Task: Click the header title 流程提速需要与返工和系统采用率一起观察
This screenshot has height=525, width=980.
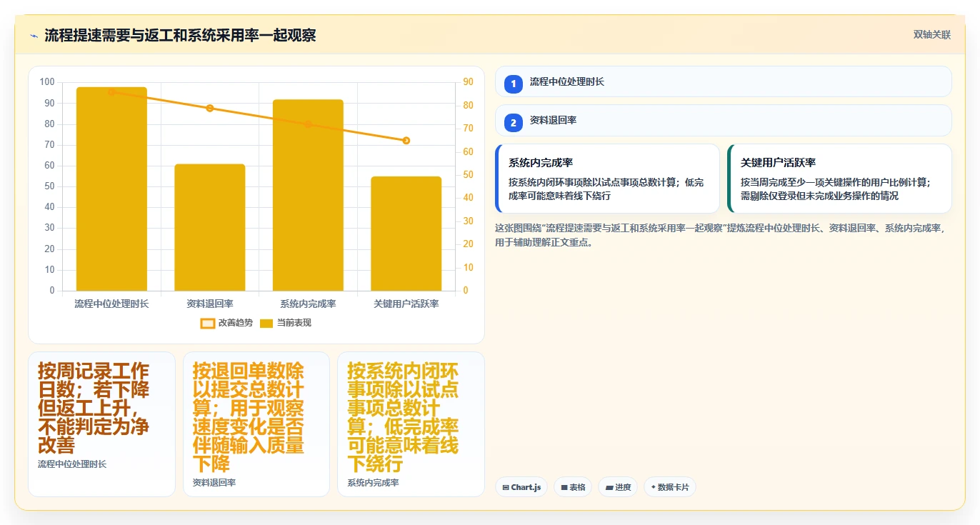Action: 180,36
